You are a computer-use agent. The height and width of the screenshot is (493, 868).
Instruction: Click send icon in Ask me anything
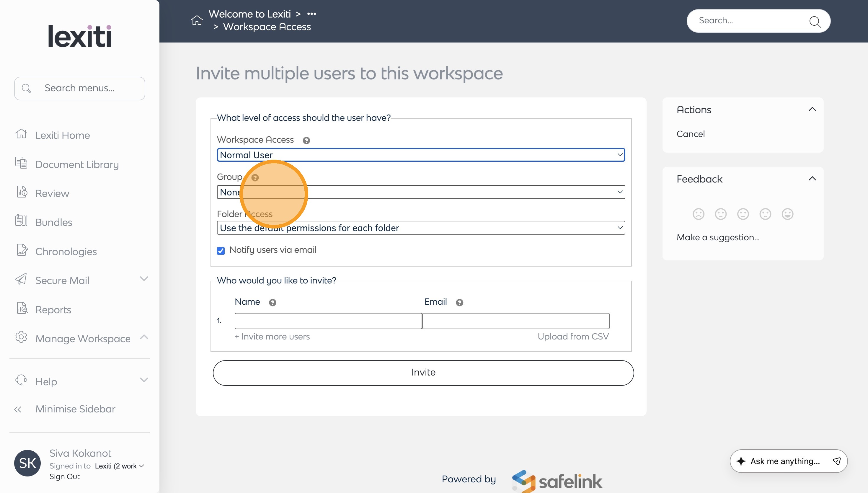[836, 461]
